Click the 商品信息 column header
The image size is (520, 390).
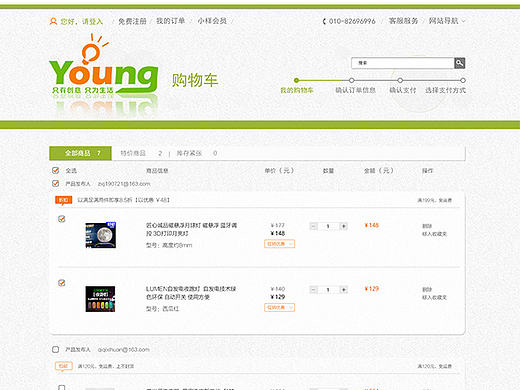(157, 171)
